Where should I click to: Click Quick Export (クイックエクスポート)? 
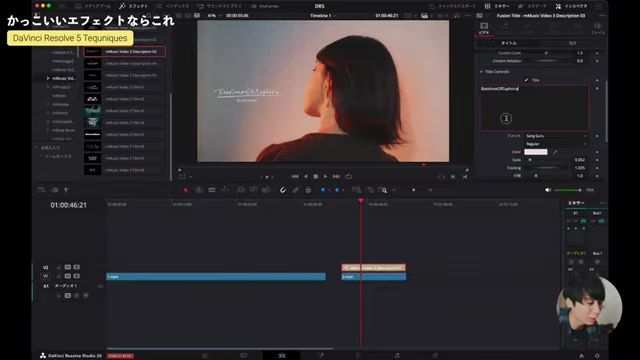click(452, 6)
